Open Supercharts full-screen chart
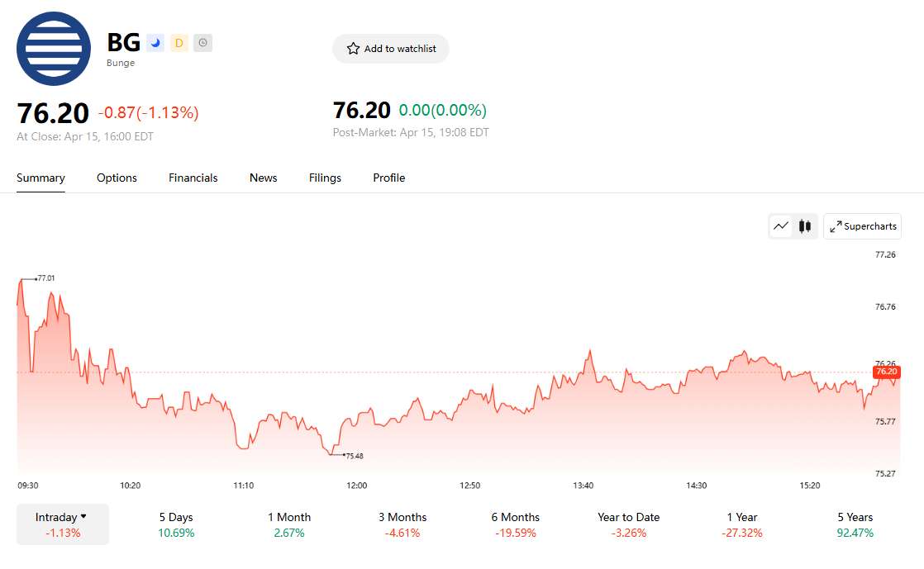Image resolution: width=924 pixels, height=569 pixels. point(862,226)
